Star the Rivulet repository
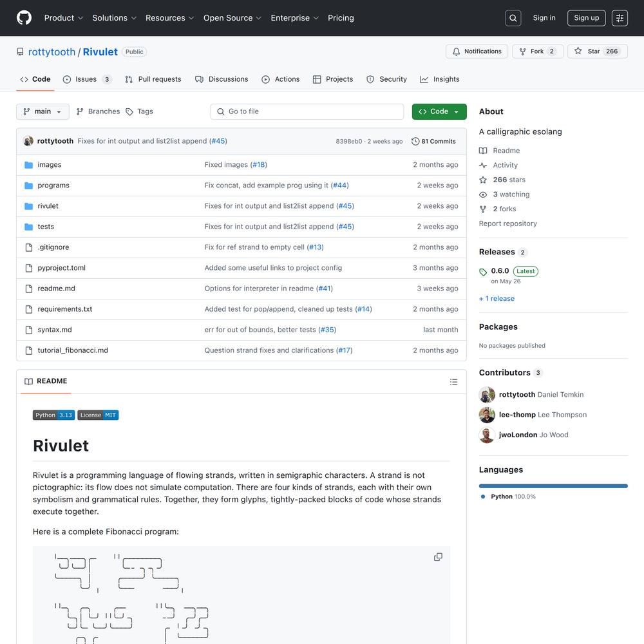This screenshot has height=644, width=644. pyautogui.click(x=597, y=52)
